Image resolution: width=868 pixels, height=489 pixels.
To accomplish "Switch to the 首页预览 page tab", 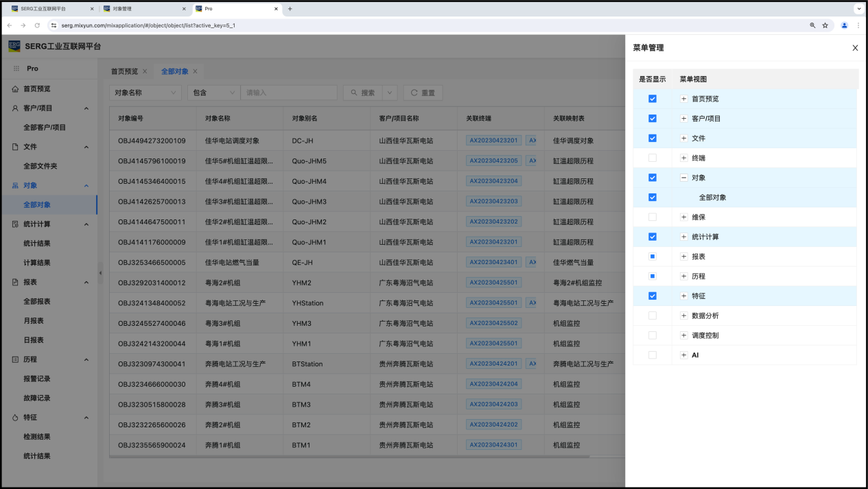I will pos(124,71).
